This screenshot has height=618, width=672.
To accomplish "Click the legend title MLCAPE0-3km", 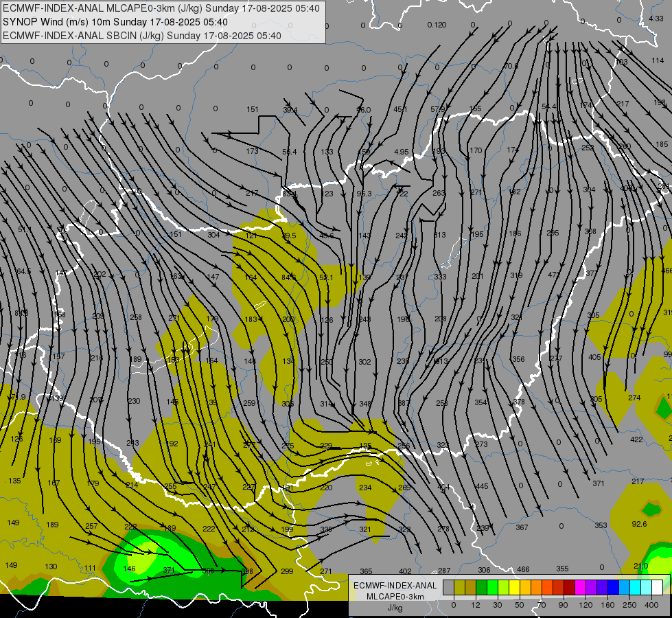I will (395, 597).
